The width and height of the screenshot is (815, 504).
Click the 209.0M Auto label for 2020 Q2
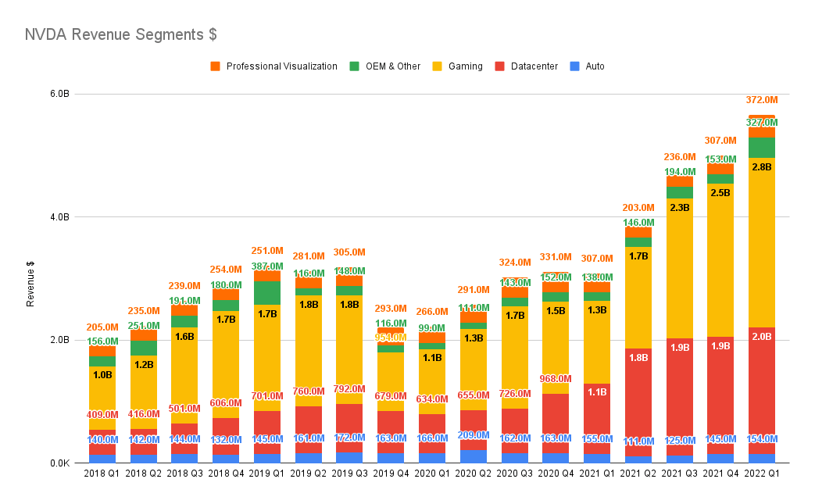(x=474, y=435)
